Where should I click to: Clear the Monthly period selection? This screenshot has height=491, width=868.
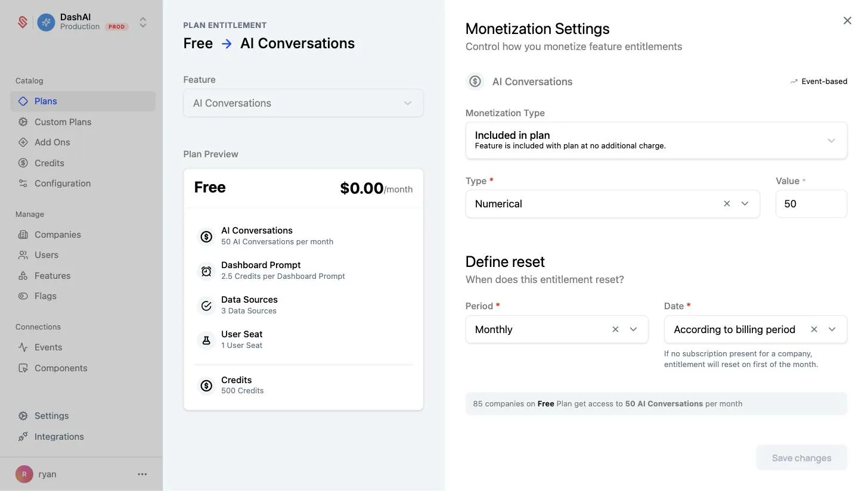coord(615,330)
